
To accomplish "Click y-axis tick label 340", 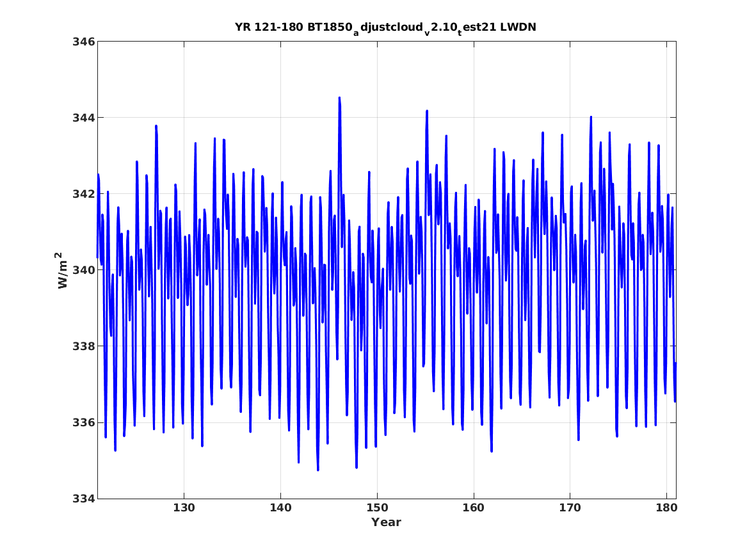I will pos(83,270).
